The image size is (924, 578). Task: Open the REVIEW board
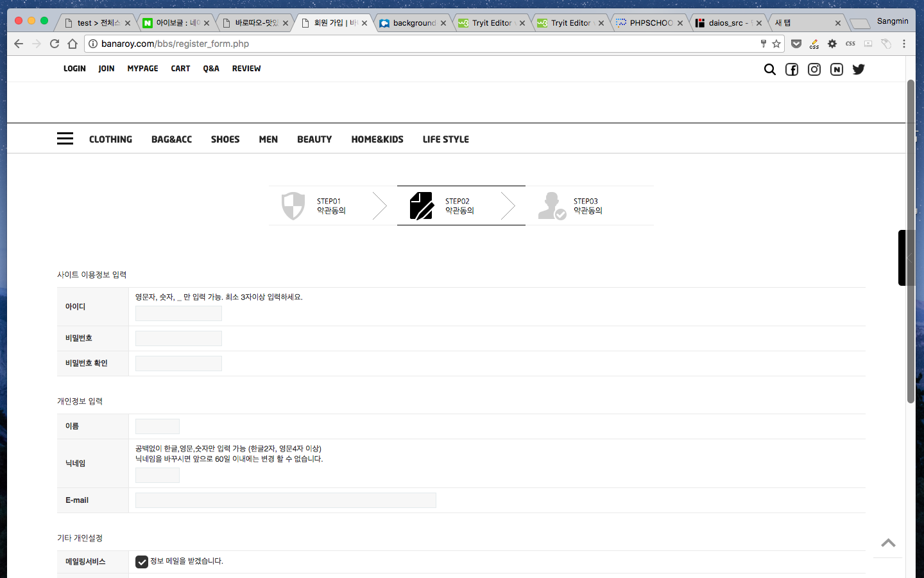click(246, 69)
